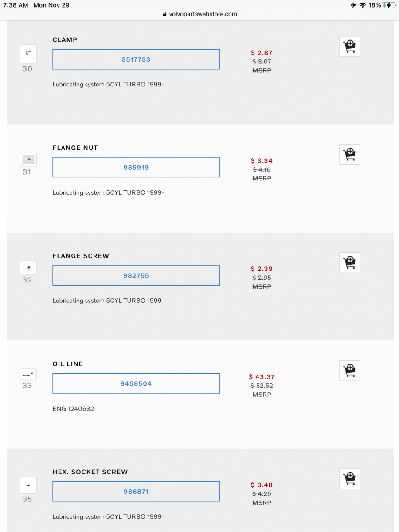This screenshot has height=532, width=399.
Task: Open the Hex. Socket Screw thumbnail
Action: (28, 485)
